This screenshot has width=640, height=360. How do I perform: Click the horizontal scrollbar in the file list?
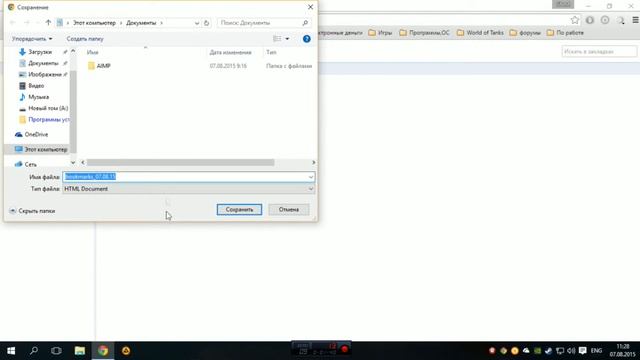point(180,162)
